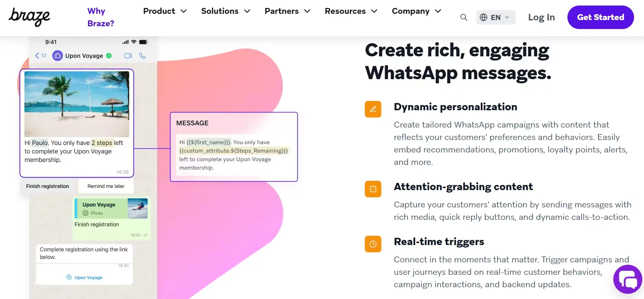Expand the Solutions dropdown menu
644x299 pixels.
[x=225, y=11]
